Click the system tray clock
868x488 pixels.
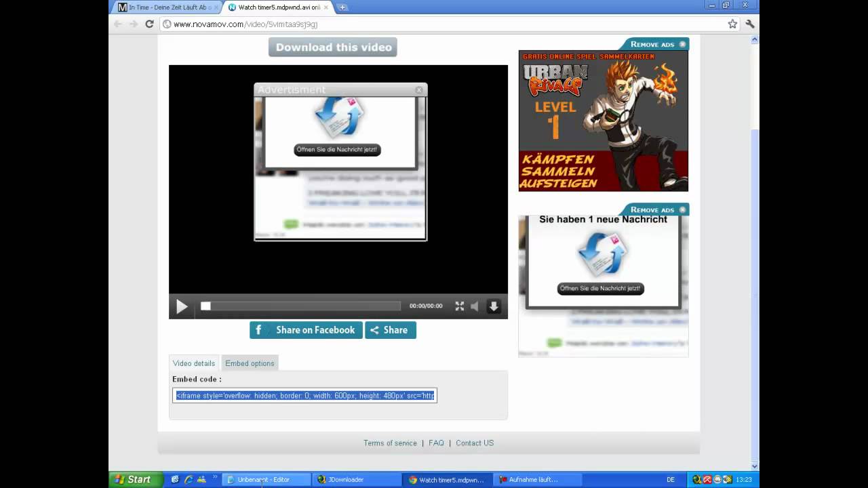(x=744, y=479)
